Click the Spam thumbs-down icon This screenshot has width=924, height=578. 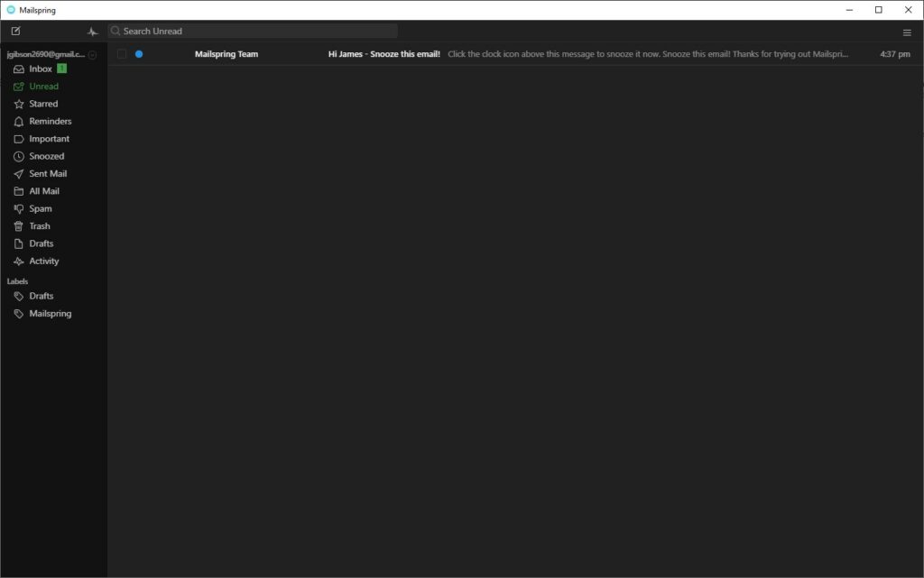tap(19, 209)
